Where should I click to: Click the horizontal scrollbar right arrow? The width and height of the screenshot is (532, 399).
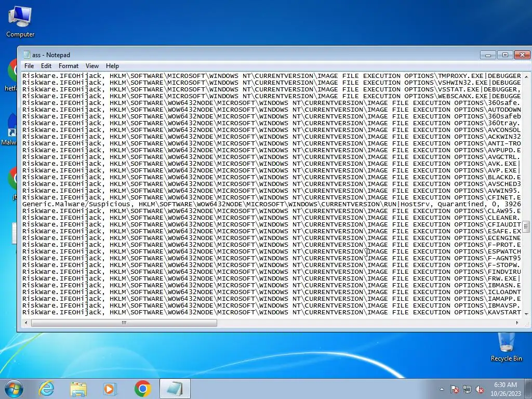pyautogui.click(x=517, y=323)
